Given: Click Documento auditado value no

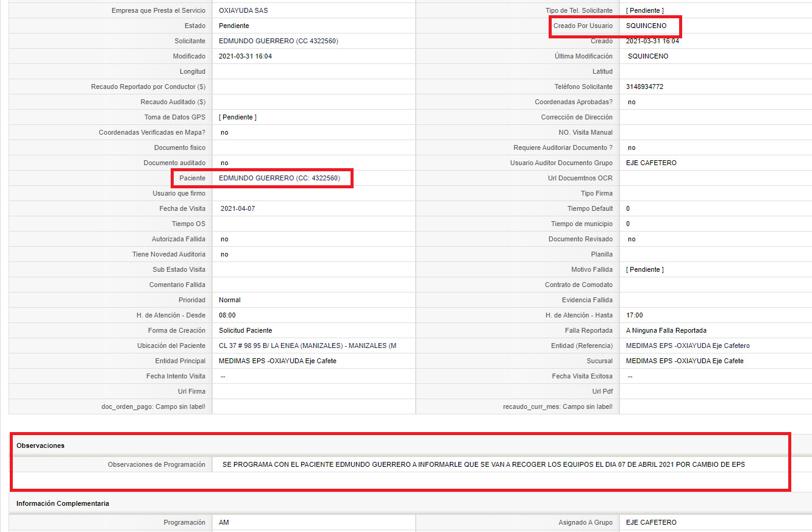Looking at the screenshot, I should [224, 163].
